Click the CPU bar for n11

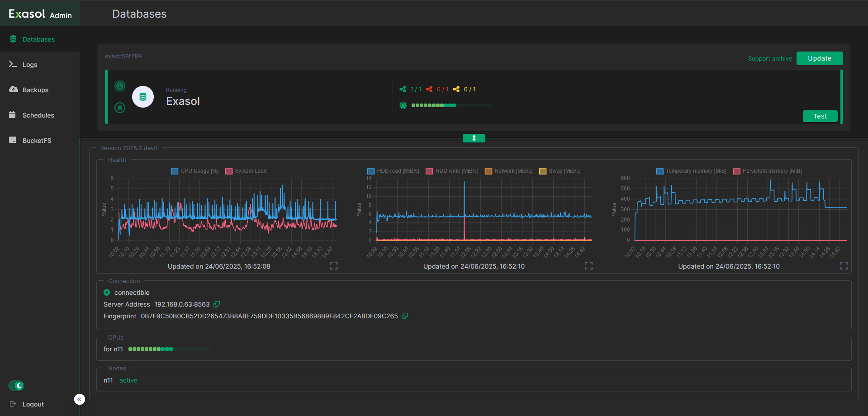(169, 349)
